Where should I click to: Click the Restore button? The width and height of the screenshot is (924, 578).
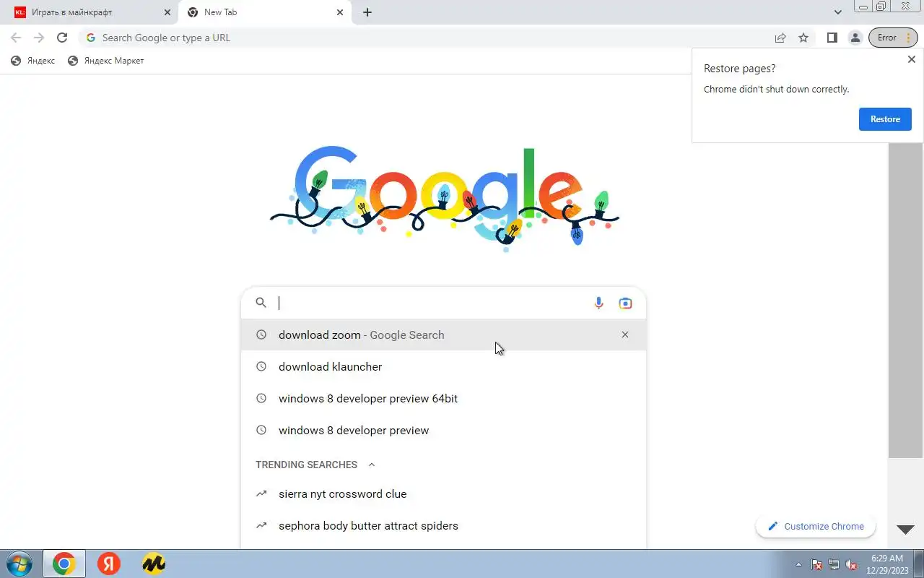(885, 119)
